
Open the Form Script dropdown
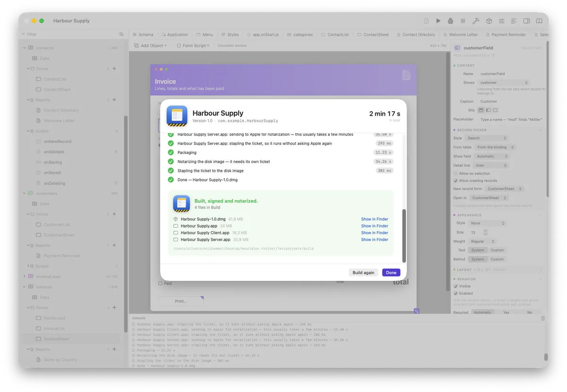[193, 46]
